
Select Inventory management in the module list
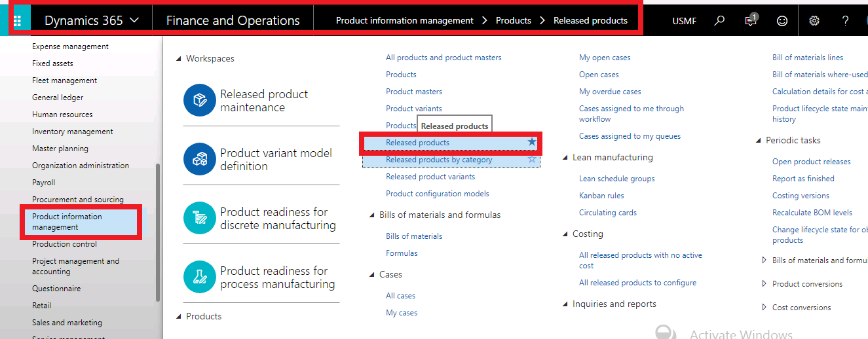72,132
